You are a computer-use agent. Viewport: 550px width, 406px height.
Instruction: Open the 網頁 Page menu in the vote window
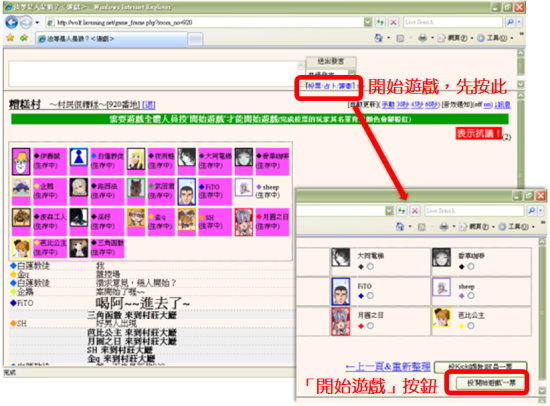tap(476, 227)
